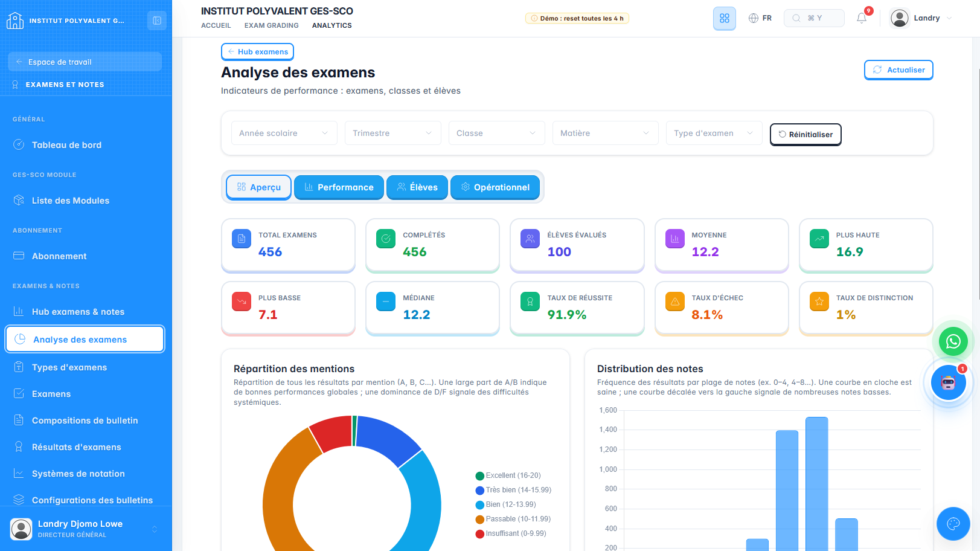This screenshot has width=980, height=551.
Task: Return to Espace de travail
Action: (x=85, y=62)
